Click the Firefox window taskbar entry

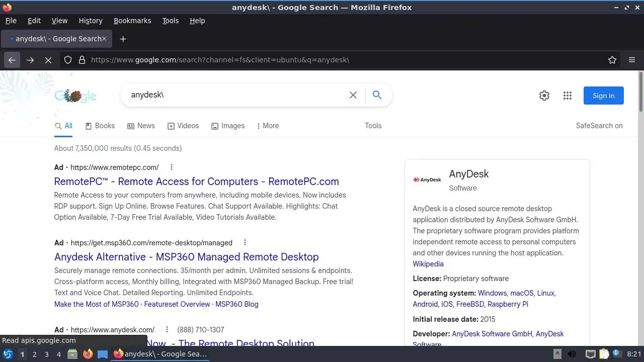coord(161,354)
